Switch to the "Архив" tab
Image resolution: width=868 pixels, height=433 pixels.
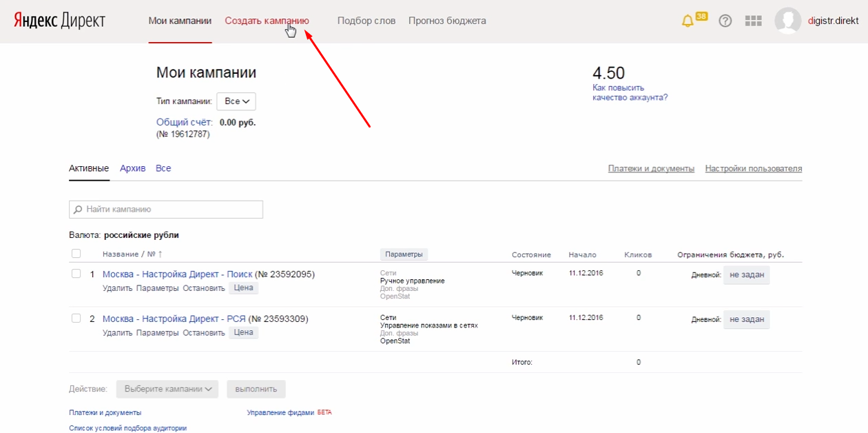pyautogui.click(x=133, y=168)
